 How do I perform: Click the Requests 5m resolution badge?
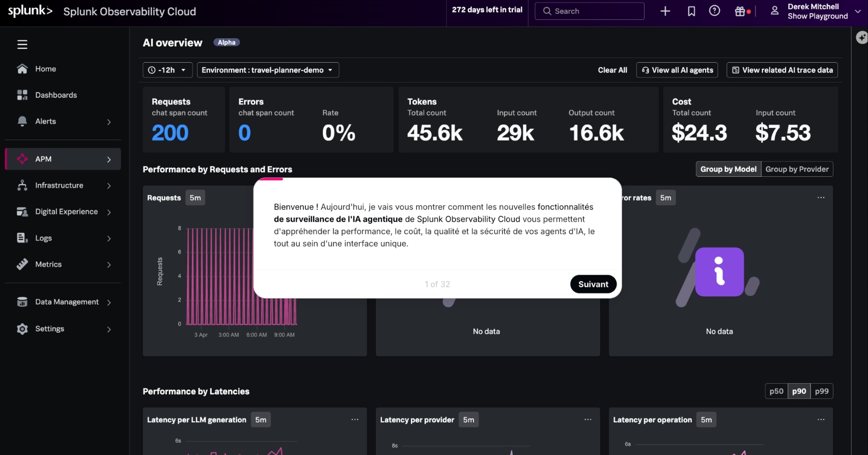pos(195,198)
